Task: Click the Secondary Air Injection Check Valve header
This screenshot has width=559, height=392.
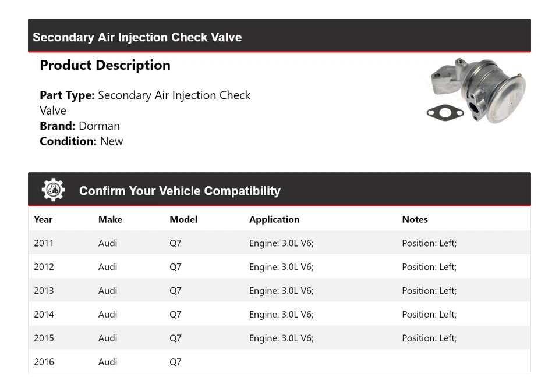Action: pyautogui.click(x=137, y=37)
